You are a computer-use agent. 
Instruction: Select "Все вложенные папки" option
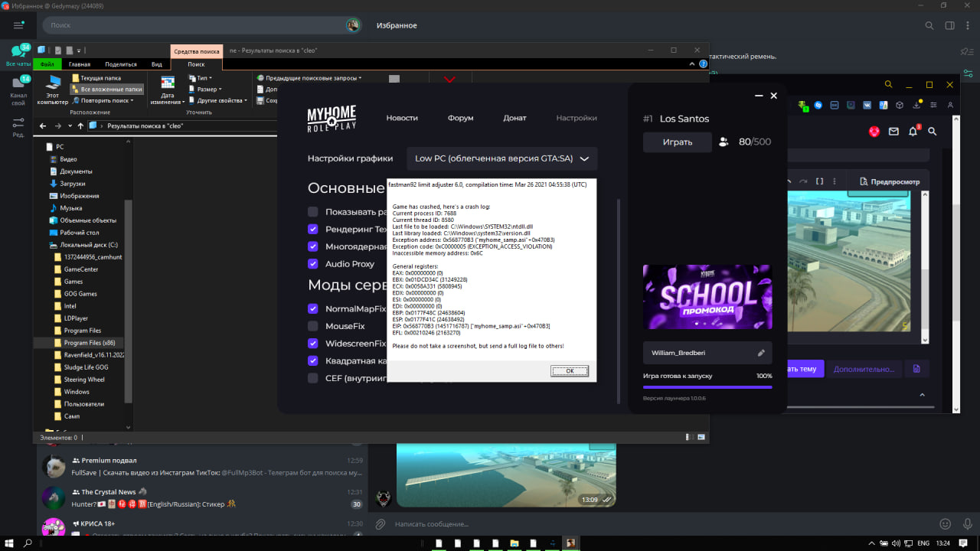106,90
